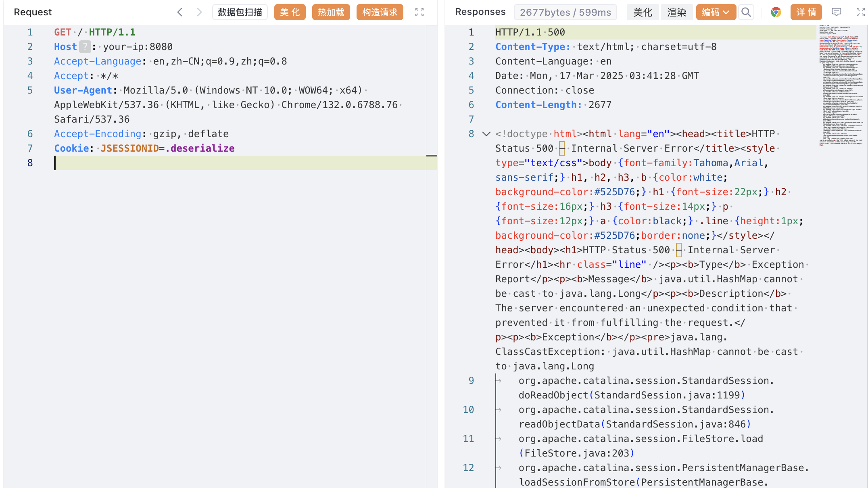Image resolution: width=868 pixels, height=488 pixels.
Task: Open the response in the Chrome browser icon
Action: 776,12
